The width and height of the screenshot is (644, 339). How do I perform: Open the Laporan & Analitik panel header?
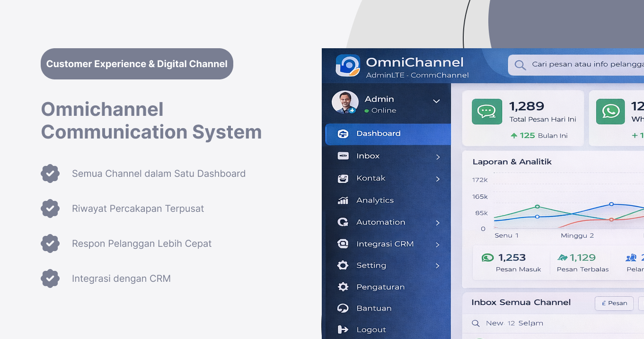tap(512, 162)
